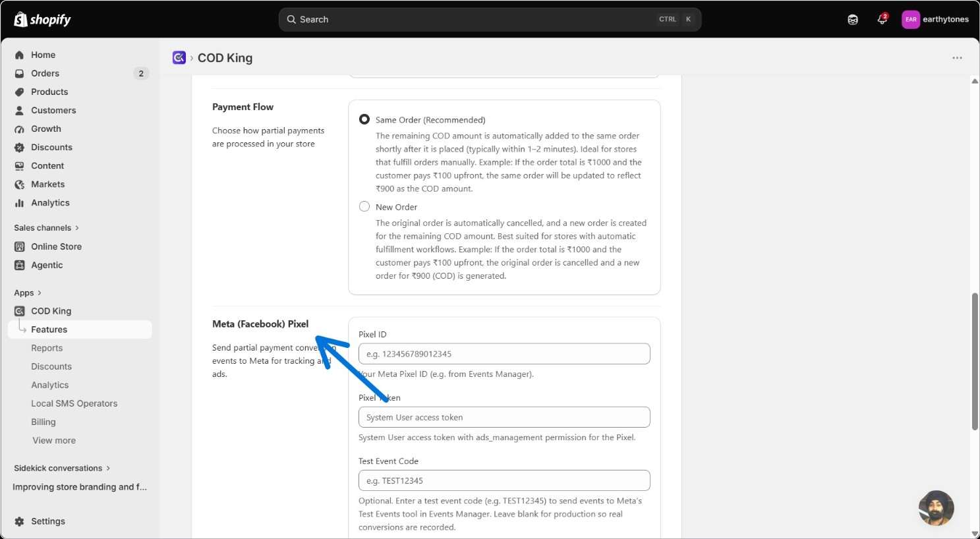Click the Orders count badge showing 2
This screenshot has height=539, width=980.
tap(141, 74)
